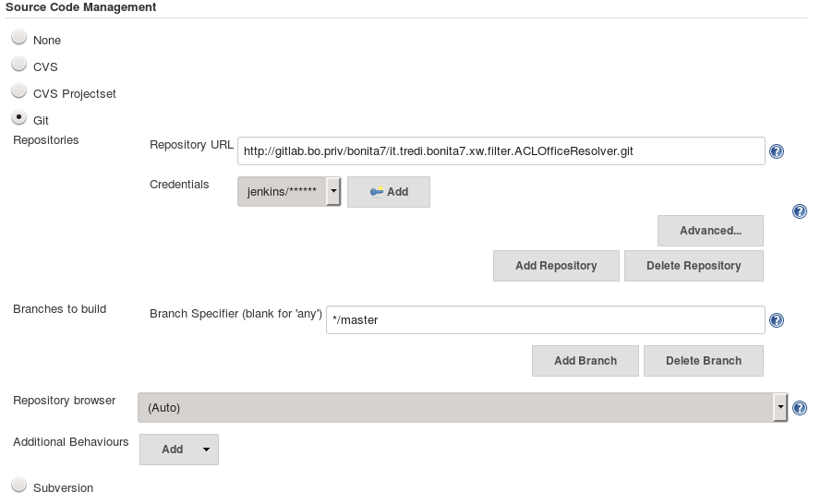
Task: Click Add credentials button with key icon
Action: (389, 192)
